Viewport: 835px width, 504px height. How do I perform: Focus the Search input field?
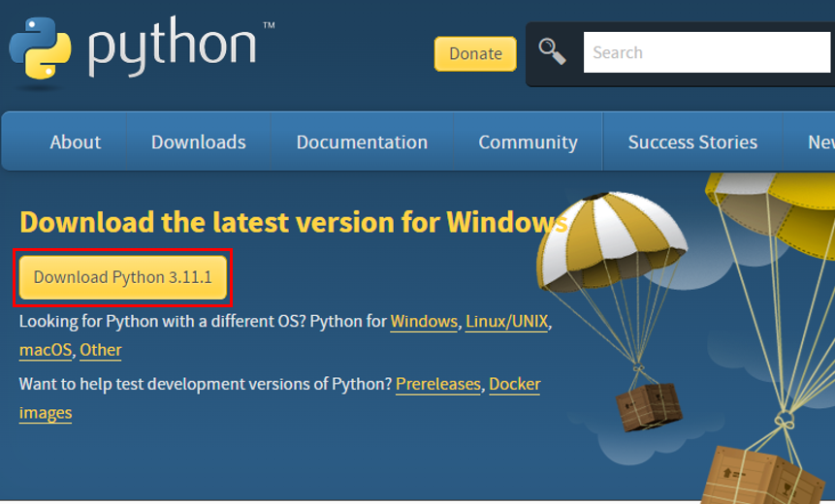(x=708, y=52)
